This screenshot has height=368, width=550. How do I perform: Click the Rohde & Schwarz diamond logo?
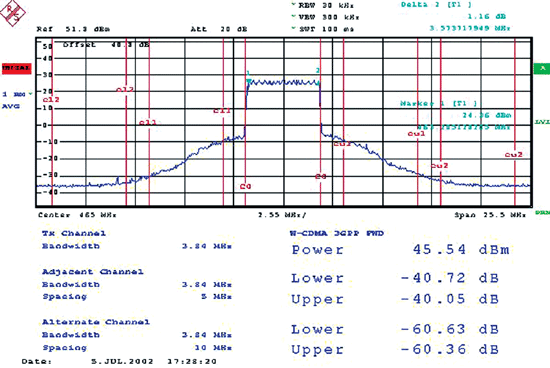(x=13, y=13)
